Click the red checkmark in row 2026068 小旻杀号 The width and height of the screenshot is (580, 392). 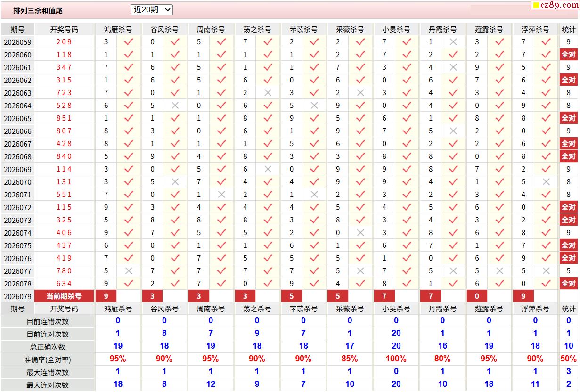tap(407, 156)
